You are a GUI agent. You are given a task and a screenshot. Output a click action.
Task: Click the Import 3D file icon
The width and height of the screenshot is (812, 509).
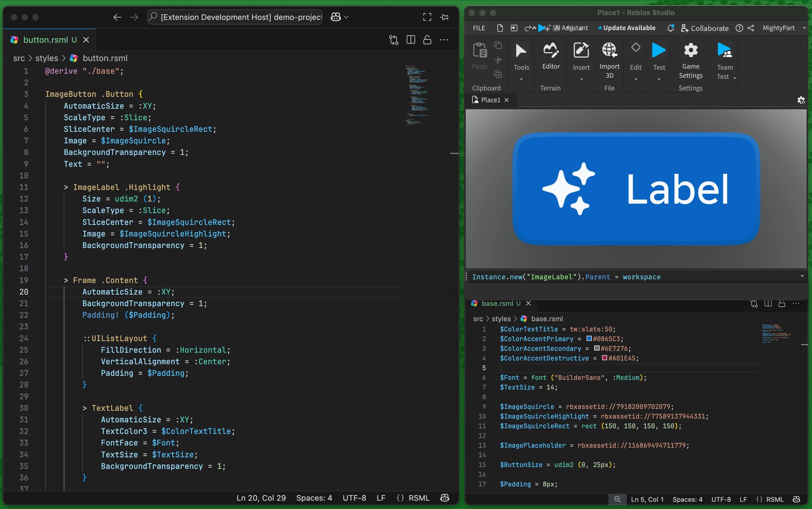click(x=609, y=50)
